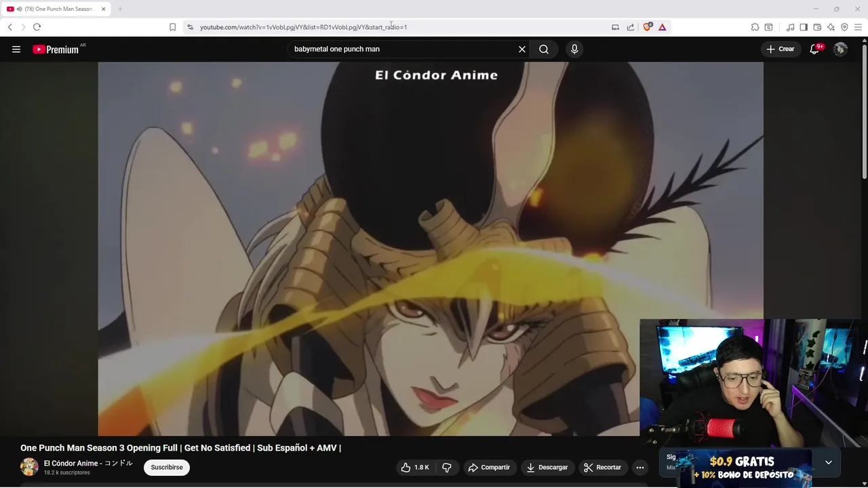This screenshot has height=488, width=868.
Task: Like the video (1.8 K)
Action: 415,467
